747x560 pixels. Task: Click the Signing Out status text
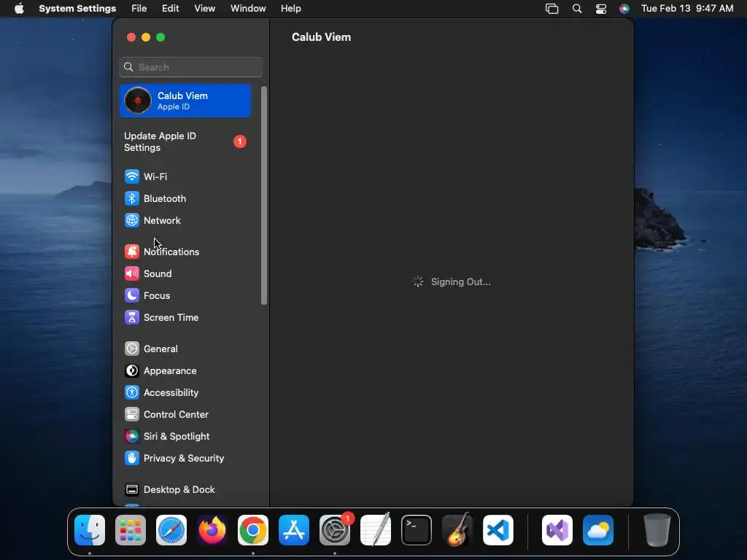click(461, 282)
